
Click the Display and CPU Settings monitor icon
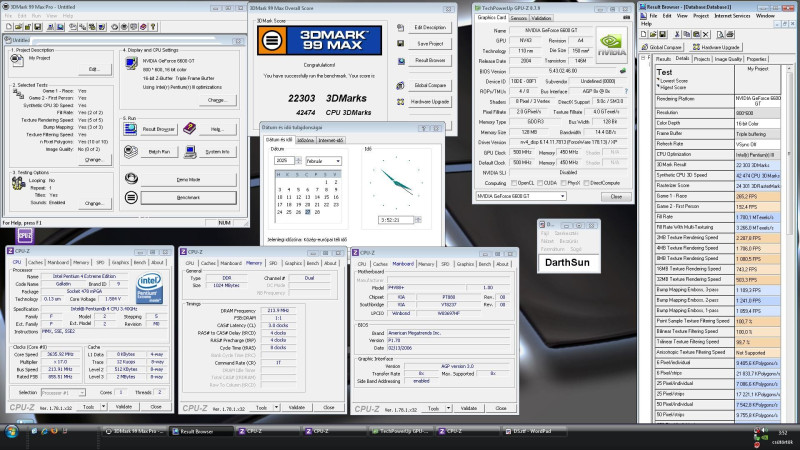point(131,63)
